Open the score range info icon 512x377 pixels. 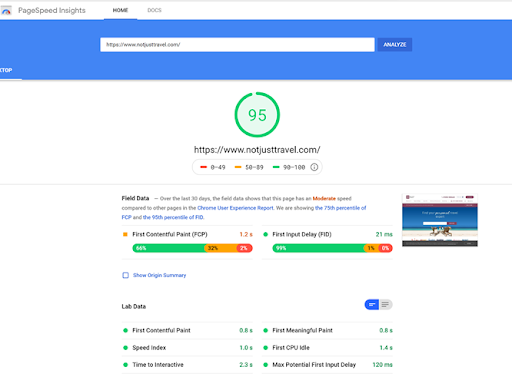click(314, 167)
